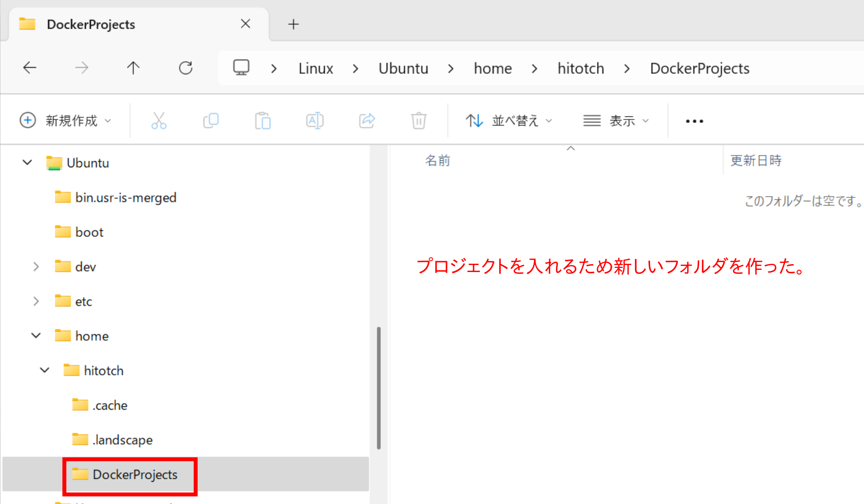Go up one folder level

click(133, 68)
